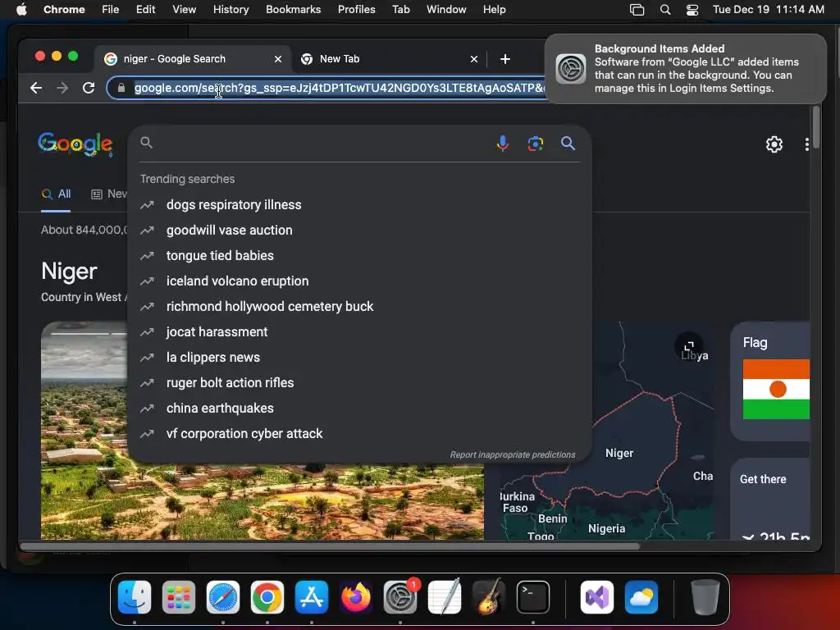840x630 pixels.
Task: Close the niger - Google Search tab
Action: tap(277, 59)
